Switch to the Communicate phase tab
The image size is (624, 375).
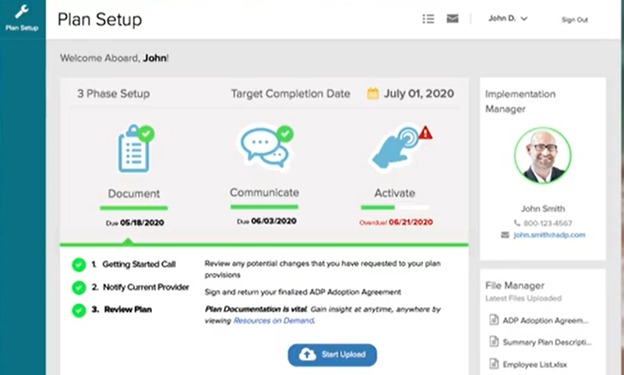click(264, 192)
